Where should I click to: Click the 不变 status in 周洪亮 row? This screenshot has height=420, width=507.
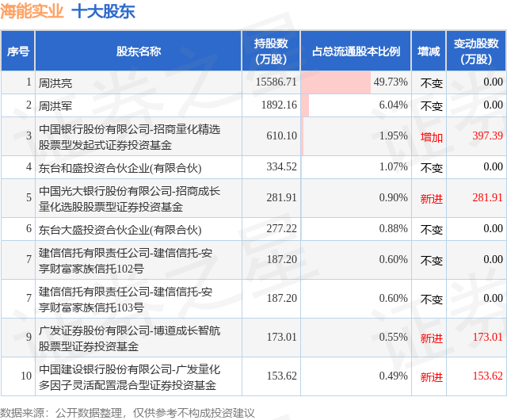click(x=431, y=83)
